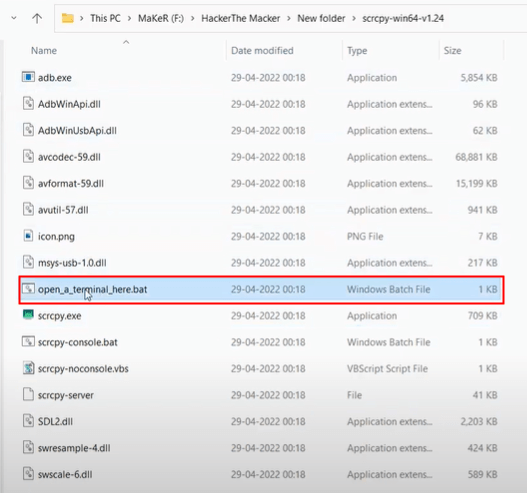The width and height of the screenshot is (527, 493).
Task: Click the 709 KB size of scrcpy.exe
Action: 483,316
